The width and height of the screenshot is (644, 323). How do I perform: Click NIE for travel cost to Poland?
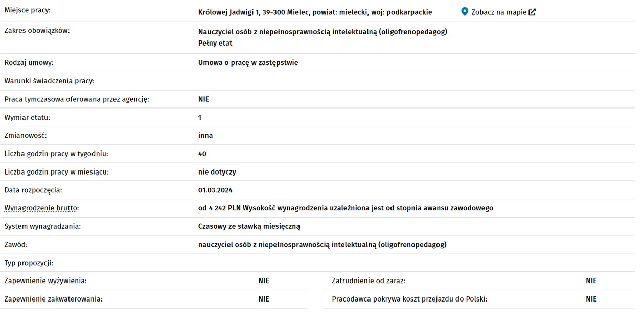pyautogui.click(x=591, y=299)
